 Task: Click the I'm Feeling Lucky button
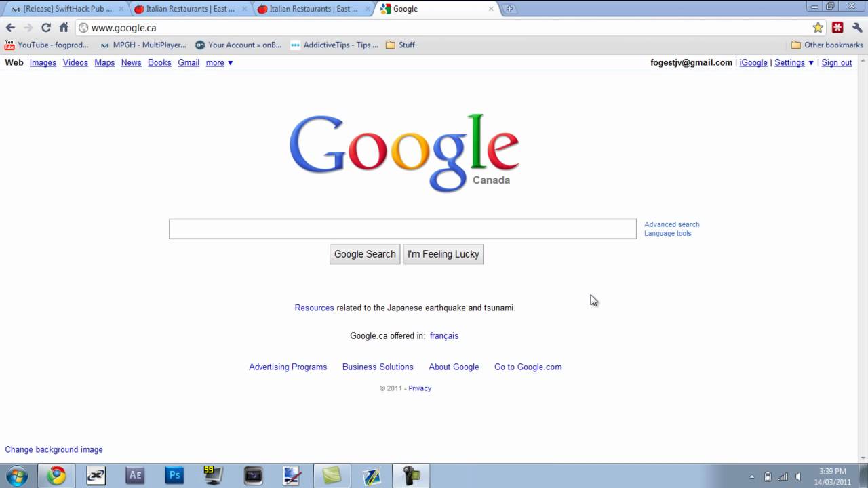click(x=443, y=254)
